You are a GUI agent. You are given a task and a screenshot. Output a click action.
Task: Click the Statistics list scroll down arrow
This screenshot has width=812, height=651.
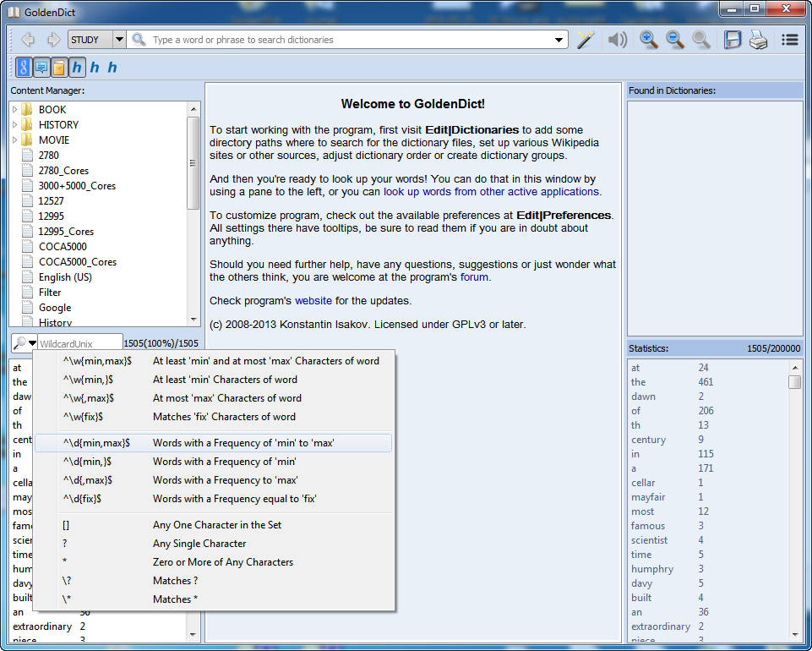point(795,634)
